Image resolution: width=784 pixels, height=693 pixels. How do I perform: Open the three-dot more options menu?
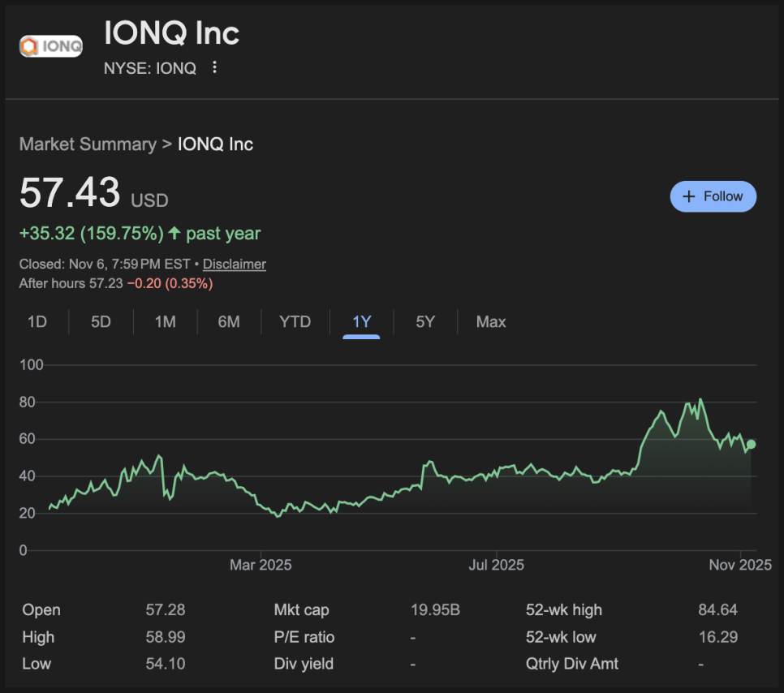pyautogui.click(x=214, y=68)
